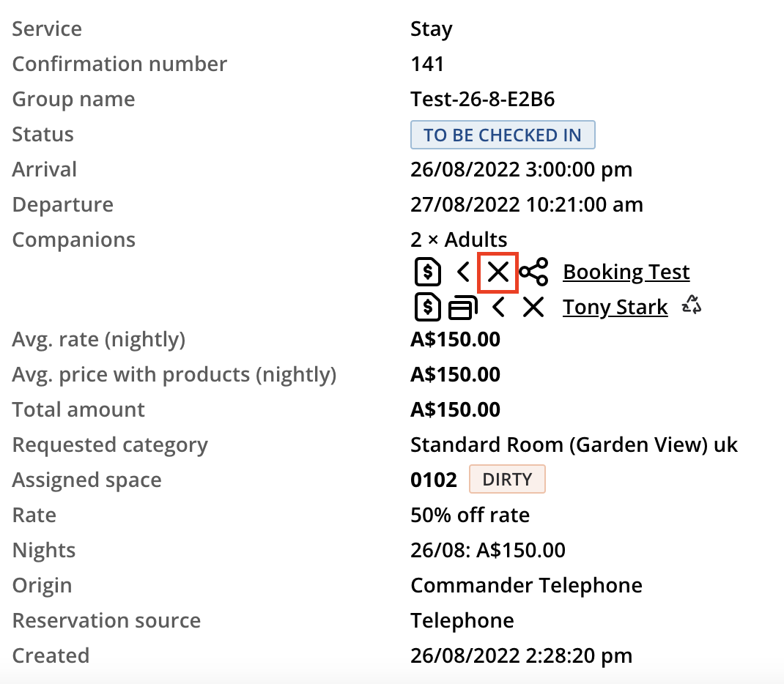Image resolution: width=784 pixels, height=684 pixels.
Task: Select assigned space 0102
Action: [x=433, y=479]
